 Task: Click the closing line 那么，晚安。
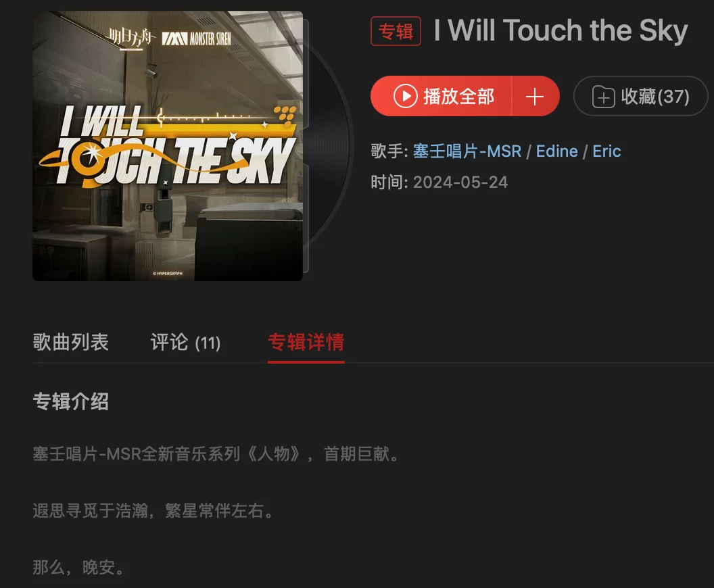click(78, 568)
